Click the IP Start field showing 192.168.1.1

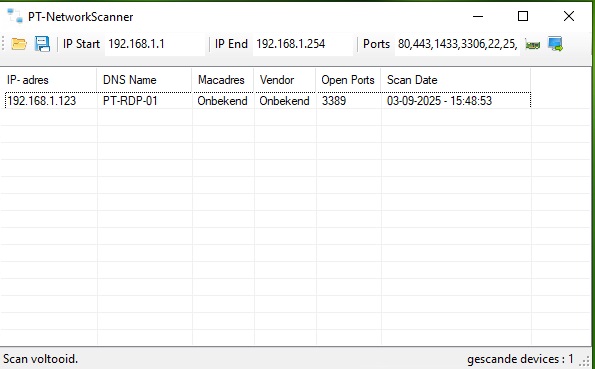click(x=155, y=44)
